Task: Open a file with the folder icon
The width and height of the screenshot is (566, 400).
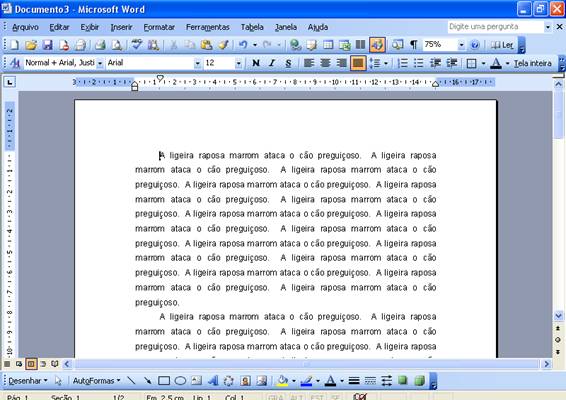Action: coord(31,45)
